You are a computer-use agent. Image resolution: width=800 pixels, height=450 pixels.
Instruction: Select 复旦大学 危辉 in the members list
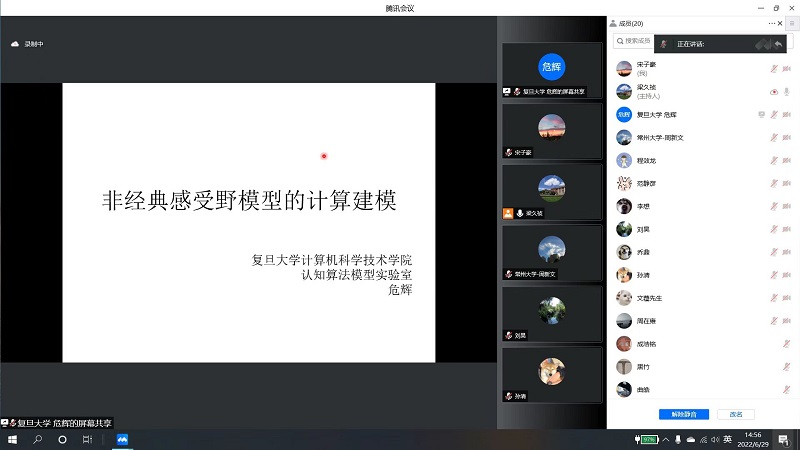(703, 115)
